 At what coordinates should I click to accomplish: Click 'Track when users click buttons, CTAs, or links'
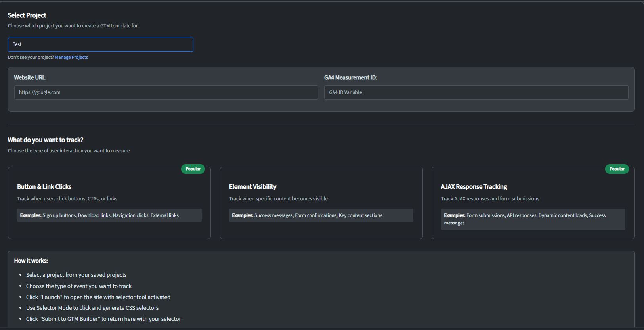(x=67, y=199)
